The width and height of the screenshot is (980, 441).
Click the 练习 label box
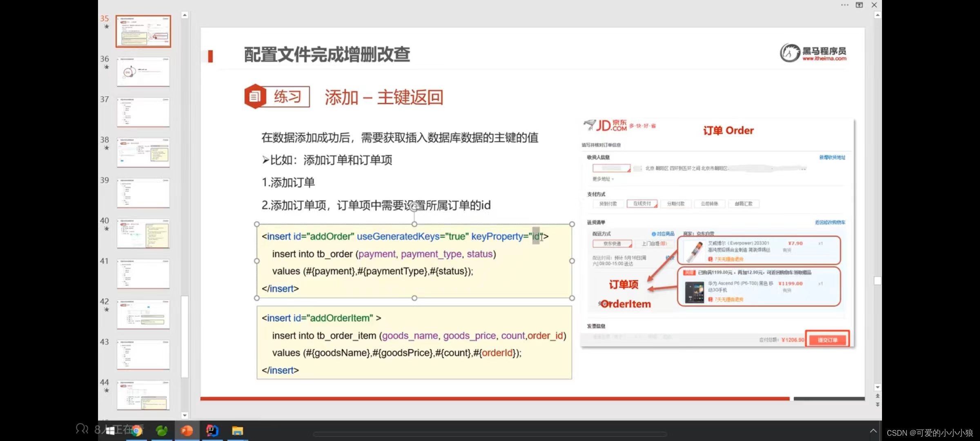click(x=287, y=97)
